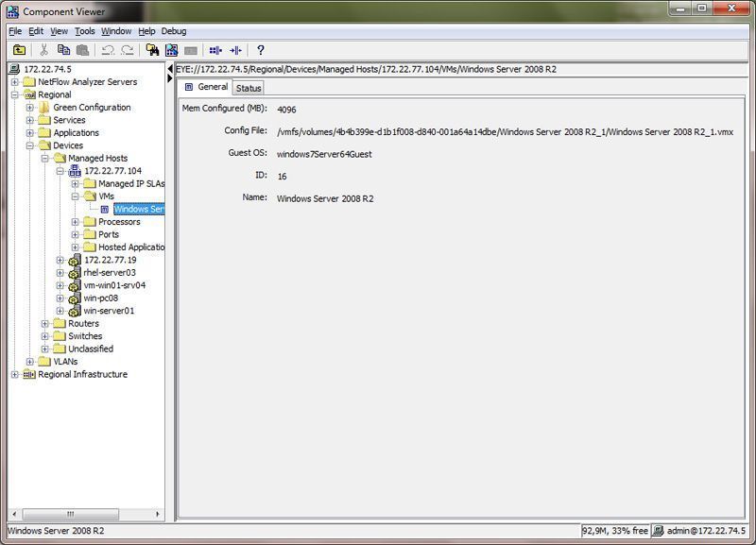Click the collapse-all tree toolbar icon
Screen dimensions: 756x545
[235, 50]
